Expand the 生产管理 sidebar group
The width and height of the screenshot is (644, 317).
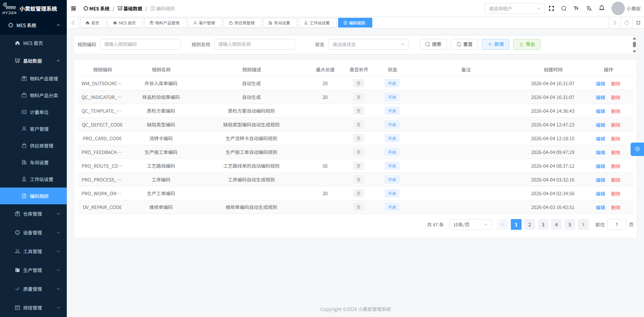click(x=33, y=270)
